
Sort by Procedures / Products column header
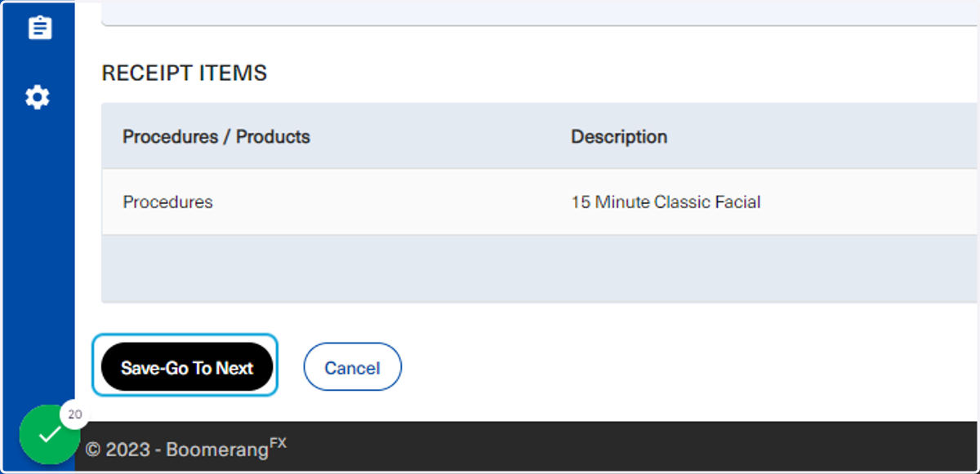216,137
